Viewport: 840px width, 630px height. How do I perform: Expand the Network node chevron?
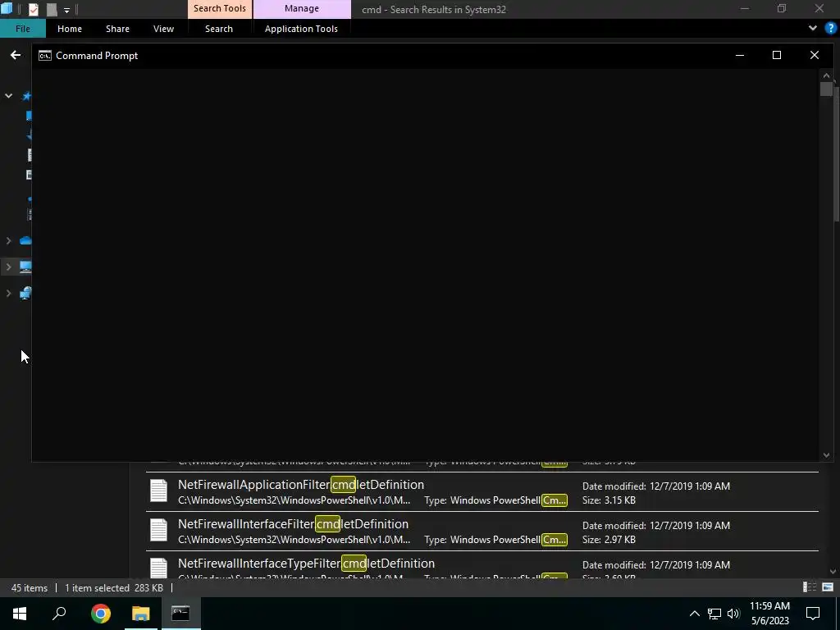tap(8, 293)
